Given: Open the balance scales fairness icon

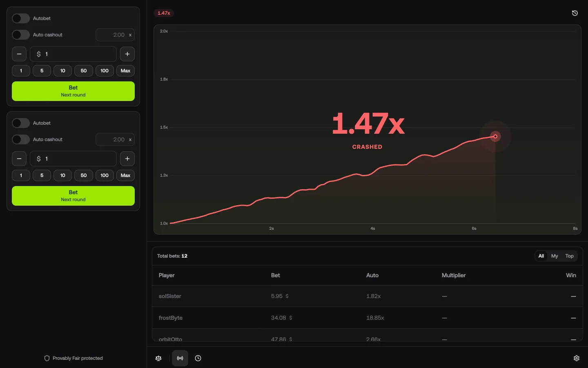Looking at the screenshot, I should click(158, 358).
